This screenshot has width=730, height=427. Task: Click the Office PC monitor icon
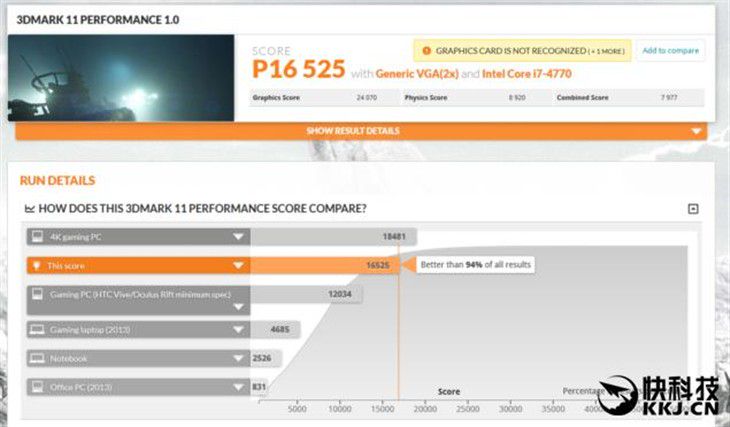point(37,387)
